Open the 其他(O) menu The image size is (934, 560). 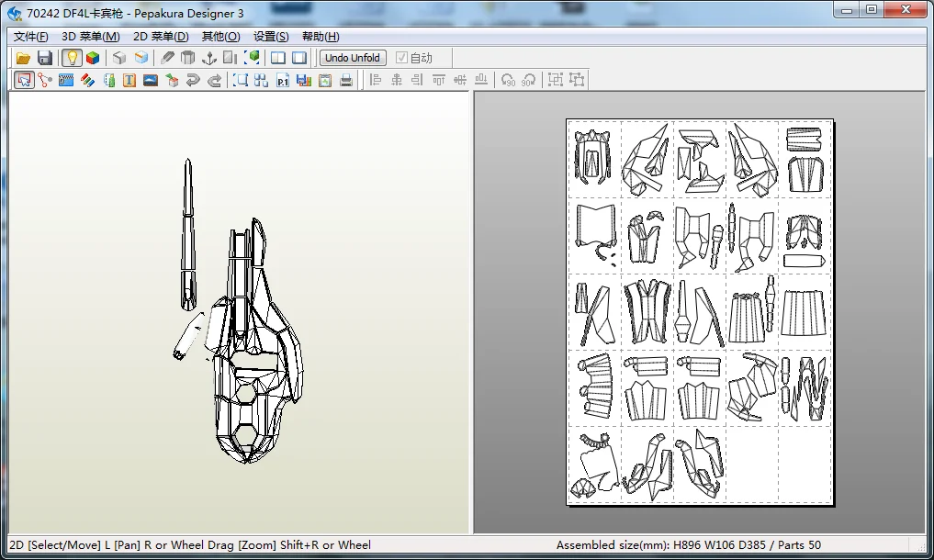pyautogui.click(x=221, y=37)
